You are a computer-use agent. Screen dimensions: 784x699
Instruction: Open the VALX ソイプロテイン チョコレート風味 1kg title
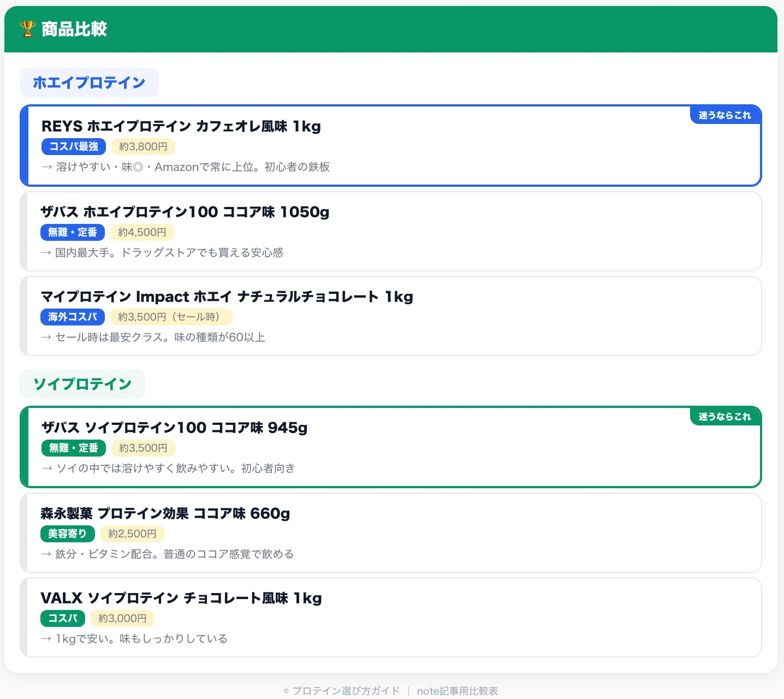(181, 598)
